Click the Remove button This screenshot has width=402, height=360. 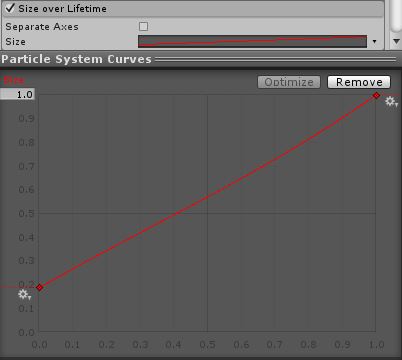[359, 82]
